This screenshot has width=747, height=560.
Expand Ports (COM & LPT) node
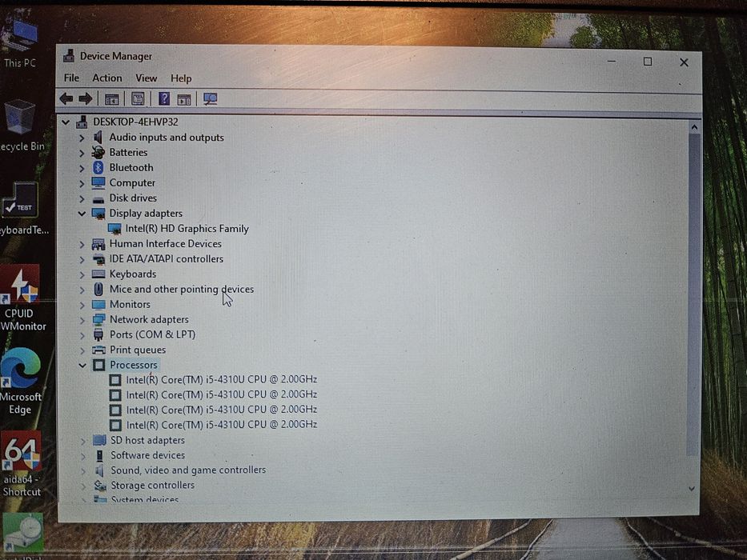pos(82,335)
